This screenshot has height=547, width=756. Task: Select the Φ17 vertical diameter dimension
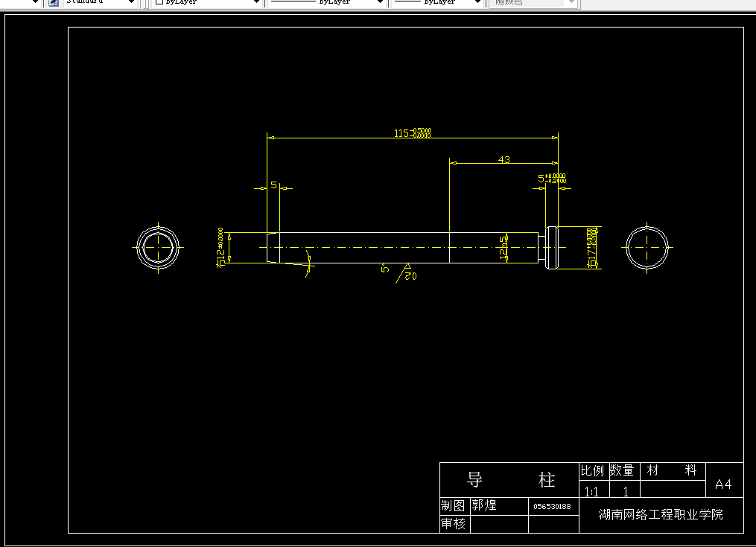coord(593,248)
